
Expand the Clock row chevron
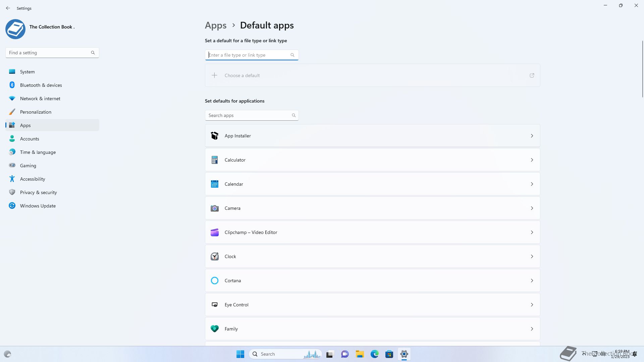[x=532, y=256]
